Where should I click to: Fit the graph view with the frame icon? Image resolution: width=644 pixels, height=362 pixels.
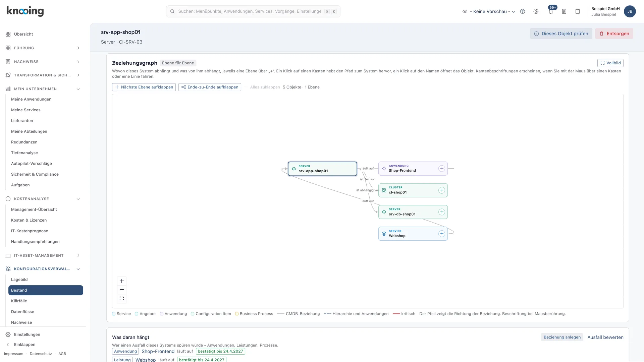[122, 299]
